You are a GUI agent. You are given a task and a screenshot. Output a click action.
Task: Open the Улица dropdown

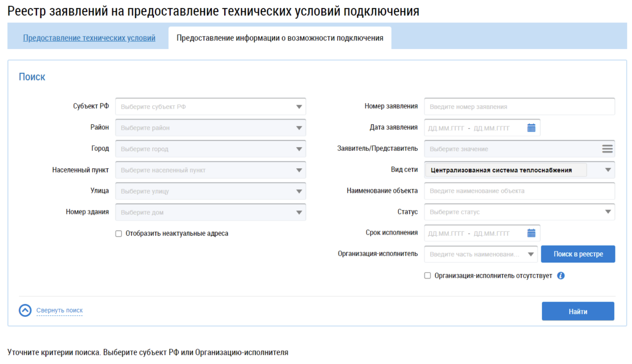tap(299, 191)
